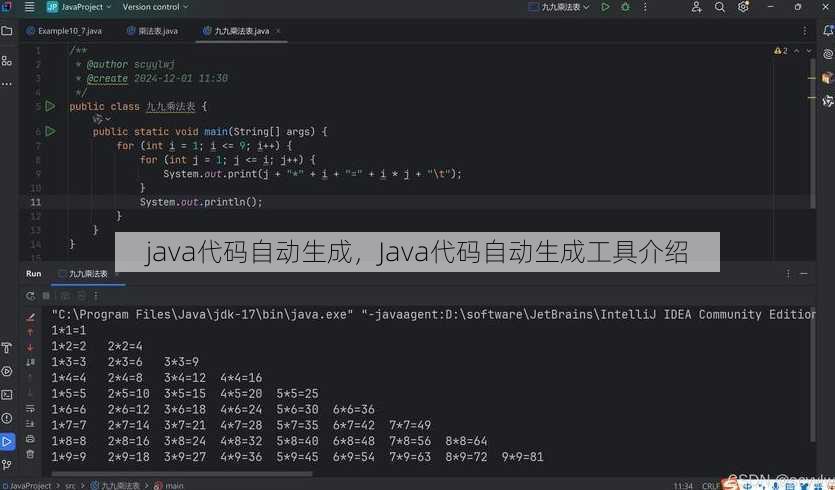Viewport: 835px width, 490px height.
Task: Open the Project tool window folder icon
Action: [x=7, y=31]
